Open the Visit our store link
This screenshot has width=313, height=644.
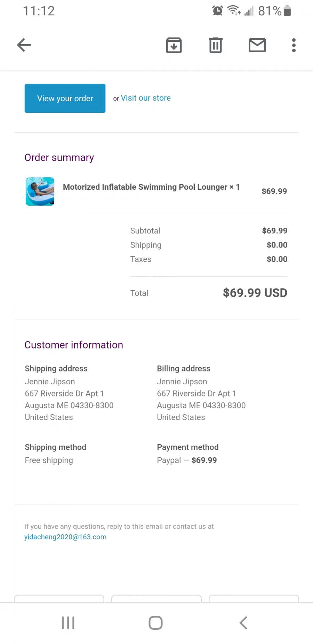click(x=146, y=98)
